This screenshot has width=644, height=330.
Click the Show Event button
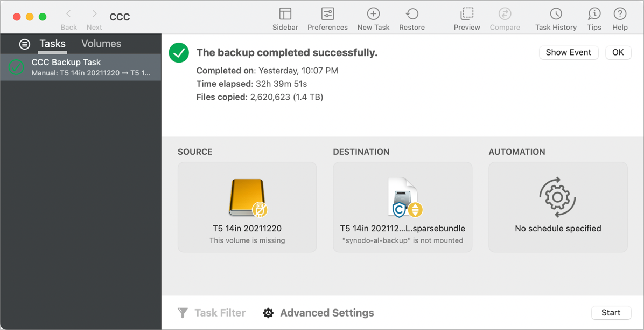tap(568, 52)
